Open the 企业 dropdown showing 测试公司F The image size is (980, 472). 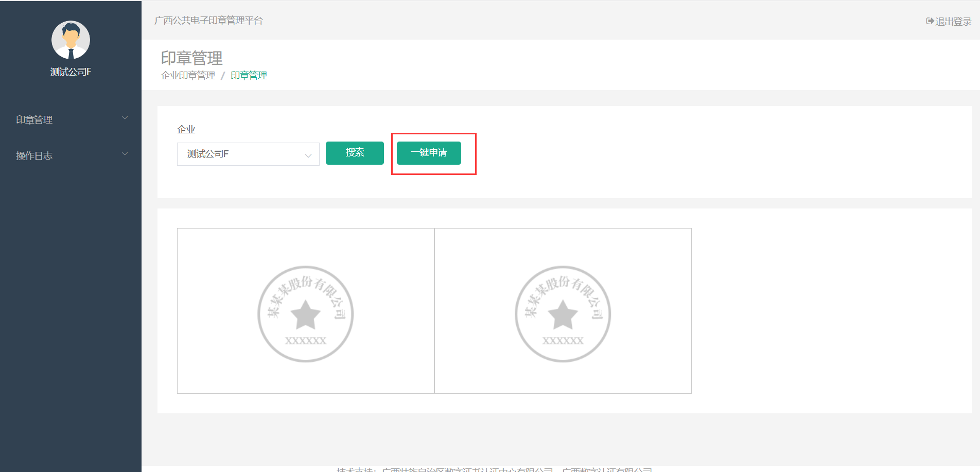242,154
